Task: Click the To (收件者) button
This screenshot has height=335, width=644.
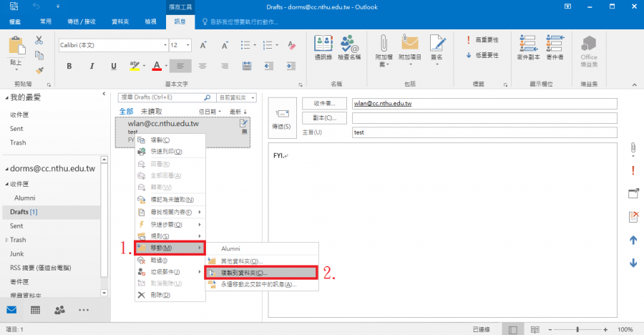Action: click(324, 104)
